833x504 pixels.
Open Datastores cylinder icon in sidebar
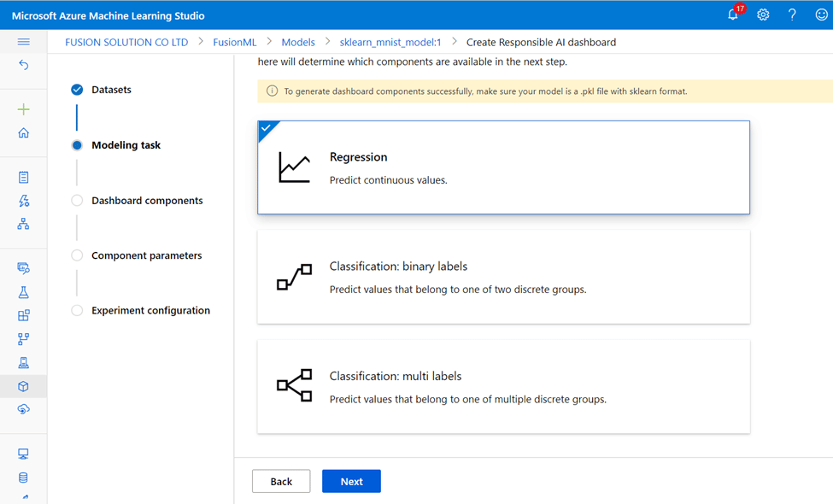click(x=23, y=478)
